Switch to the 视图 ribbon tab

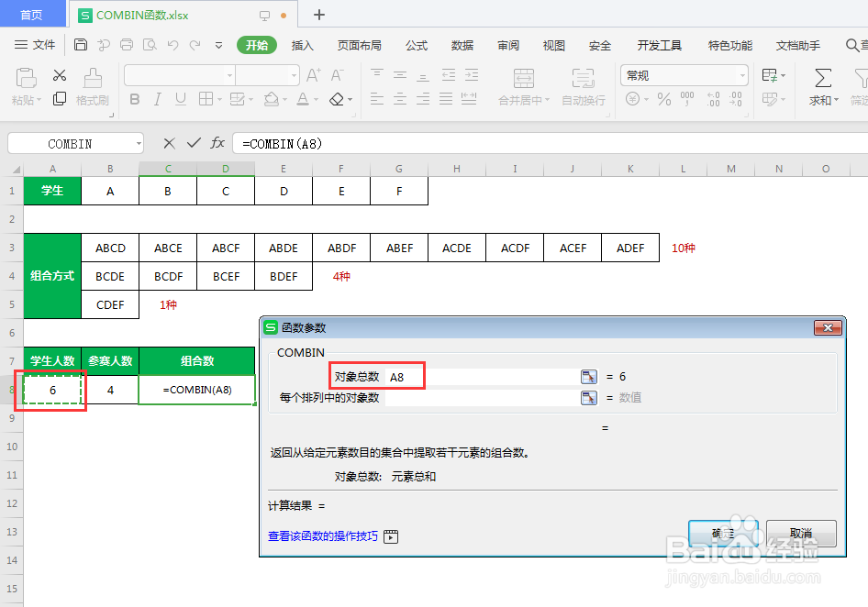tap(553, 45)
